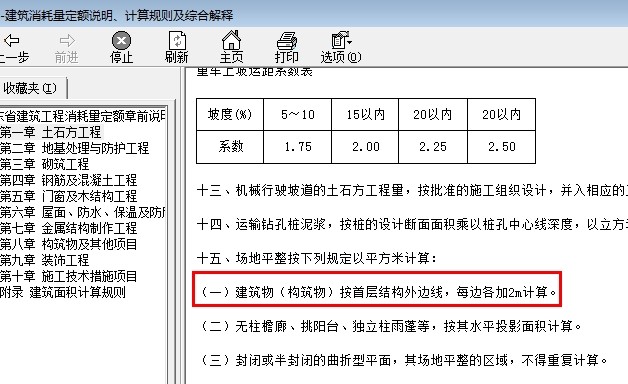Click the 坡度(%) table header cell

pos(230,115)
